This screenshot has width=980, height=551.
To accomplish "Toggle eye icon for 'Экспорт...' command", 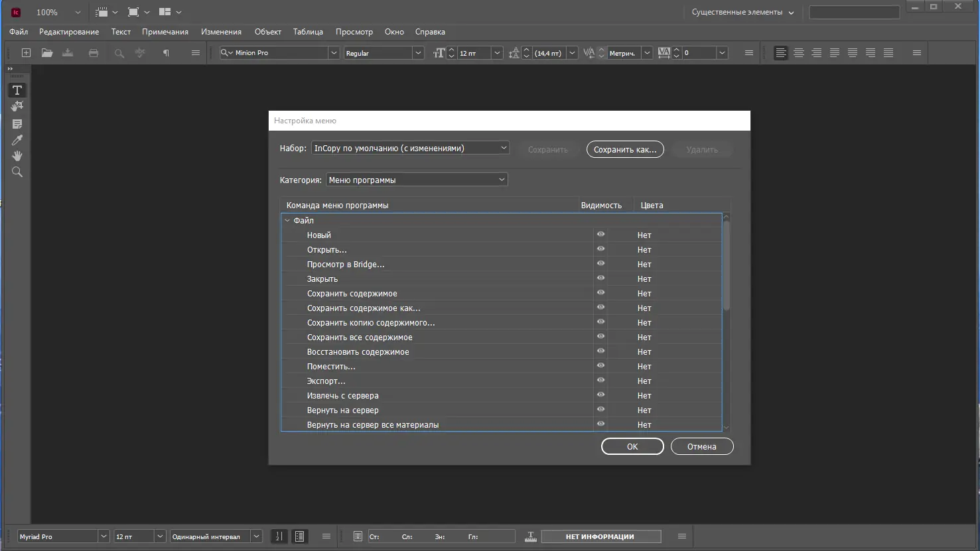I will (x=600, y=381).
